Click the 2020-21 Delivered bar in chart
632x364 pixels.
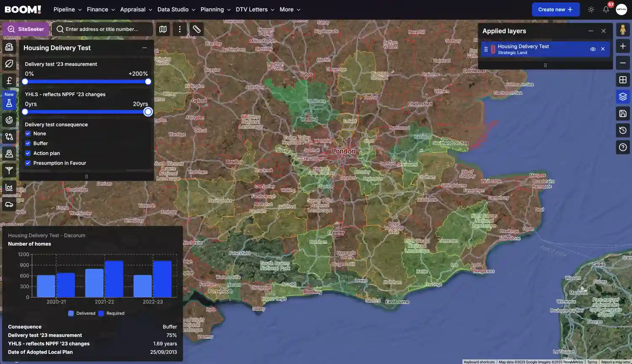point(46,286)
